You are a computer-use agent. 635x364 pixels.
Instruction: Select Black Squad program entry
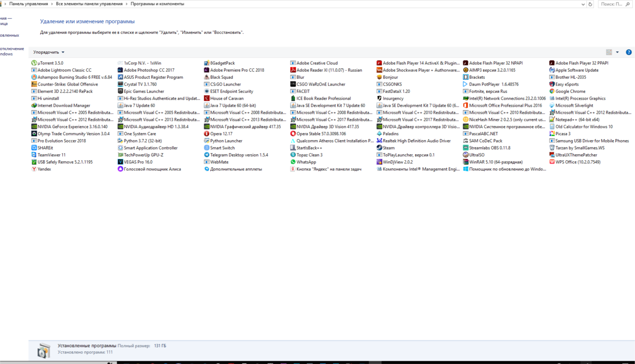pos(219,77)
